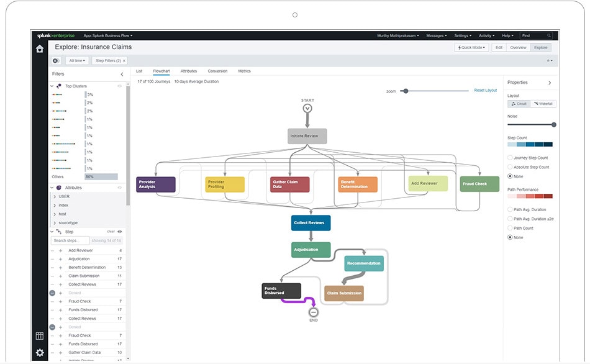Click the plus icon beside Benefit Determination step
This screenshot has height=364, width=590.
tap(61, 268)
